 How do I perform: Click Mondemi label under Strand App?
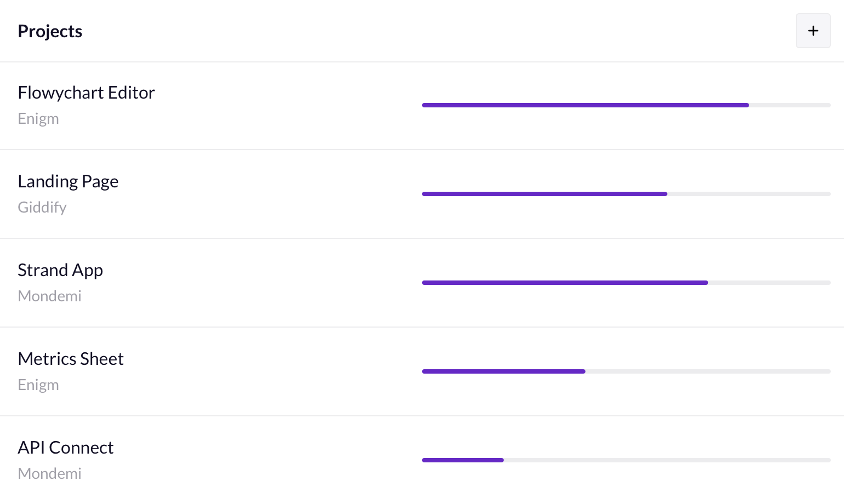(49, 296)
